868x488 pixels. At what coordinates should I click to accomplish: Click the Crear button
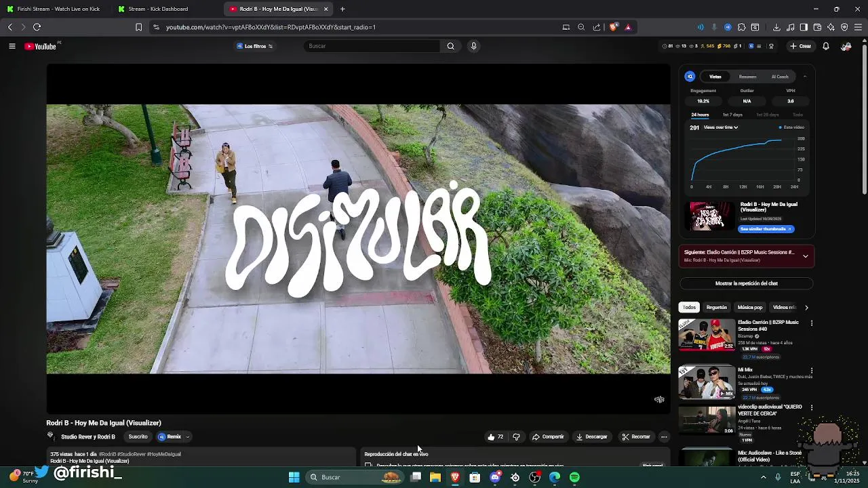tap(800, 46)
